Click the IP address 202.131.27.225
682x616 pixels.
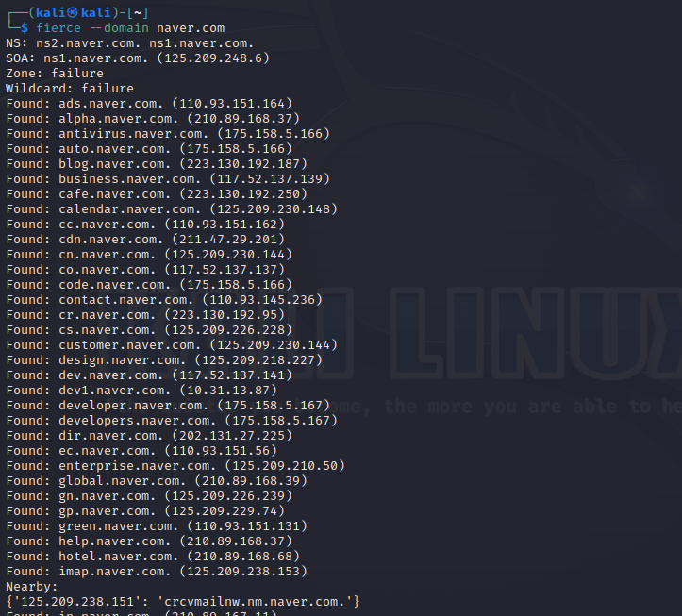(232, 436)
